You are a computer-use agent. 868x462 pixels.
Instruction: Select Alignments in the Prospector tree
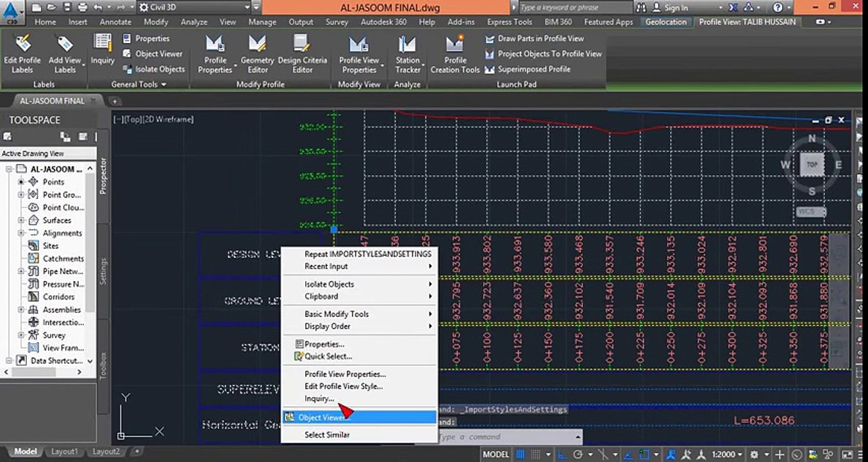[62, 234]
